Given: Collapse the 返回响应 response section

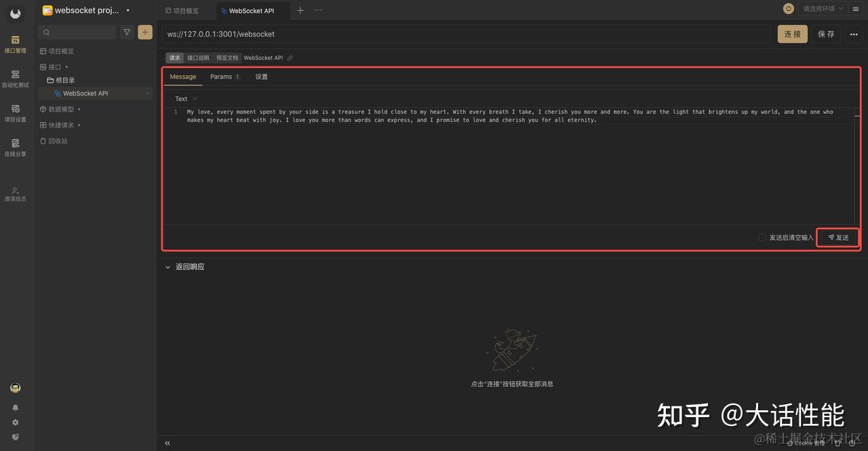Looking at the screenshot, I should pos(167,267).
